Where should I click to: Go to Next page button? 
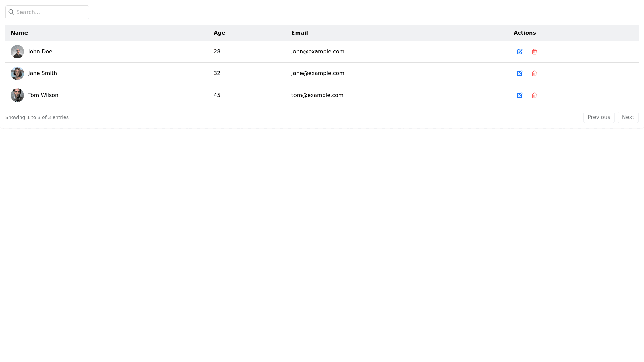pos(628,117)
